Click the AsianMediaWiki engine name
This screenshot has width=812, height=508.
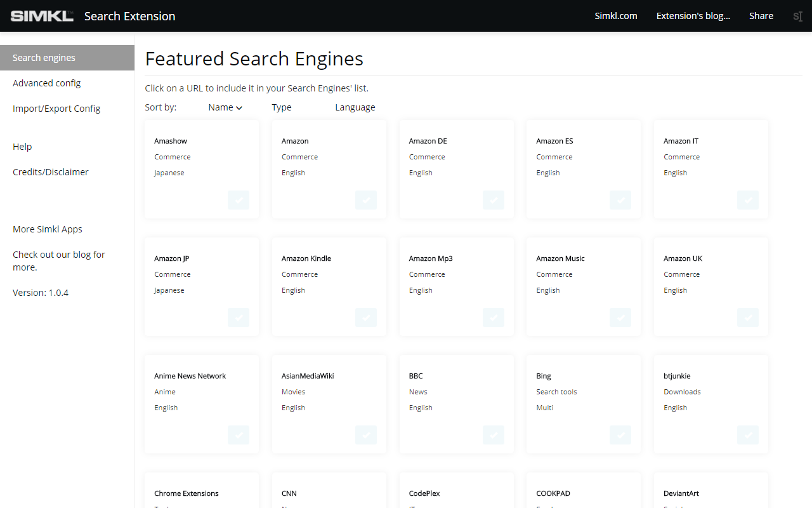(x=308, y=376)
